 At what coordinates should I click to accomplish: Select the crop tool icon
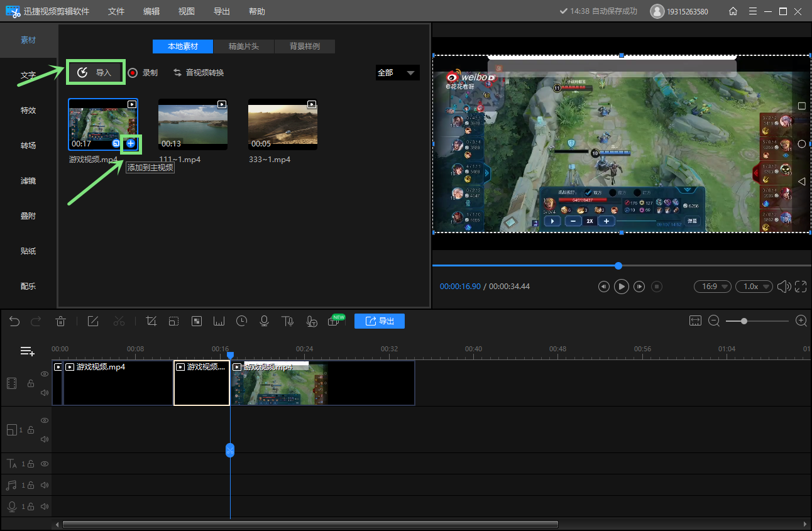(151, 322)
